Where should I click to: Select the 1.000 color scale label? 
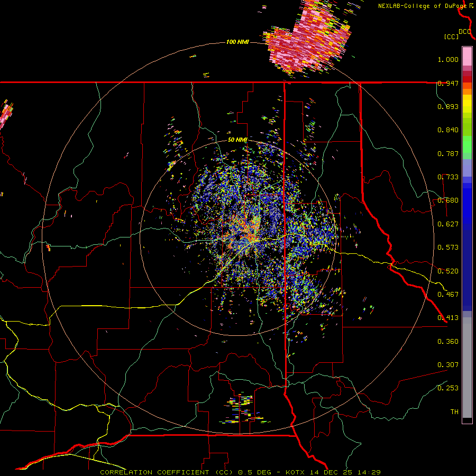click(x=448, y=59)
